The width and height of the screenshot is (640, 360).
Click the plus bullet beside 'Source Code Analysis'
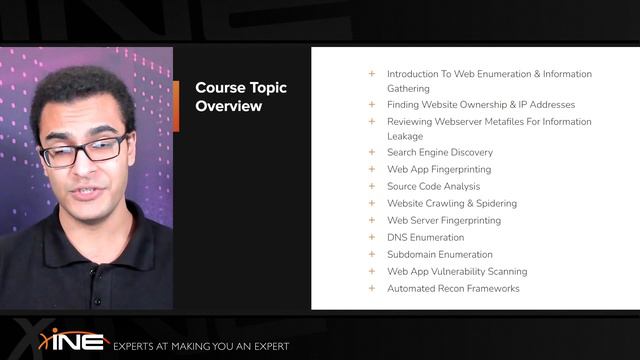372,186
